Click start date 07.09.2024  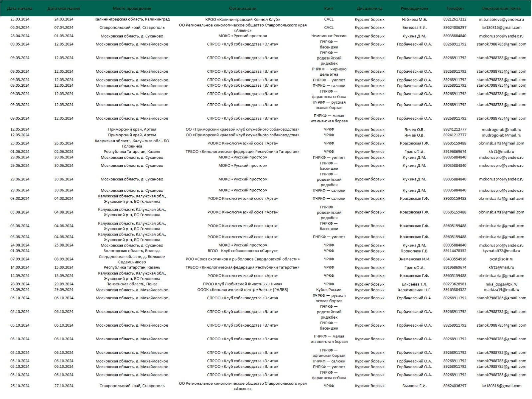tap(20, 259)
